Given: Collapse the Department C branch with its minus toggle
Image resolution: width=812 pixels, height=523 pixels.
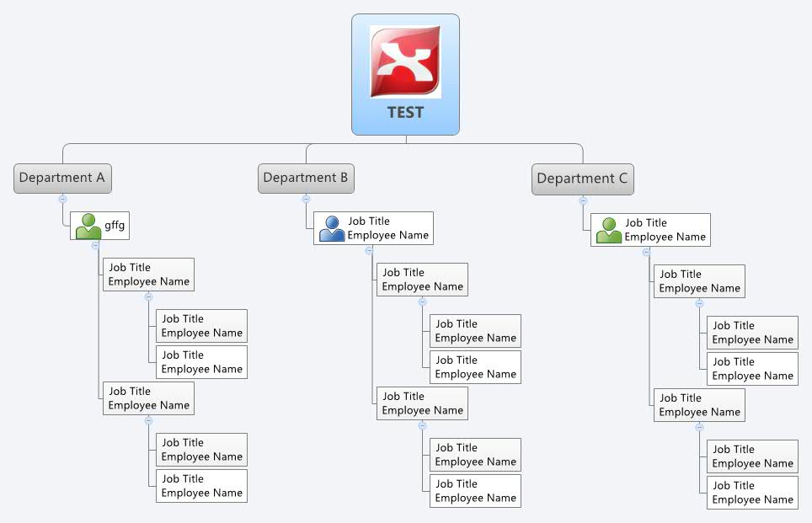Looking at the screenshot, I should pos(583,200).
